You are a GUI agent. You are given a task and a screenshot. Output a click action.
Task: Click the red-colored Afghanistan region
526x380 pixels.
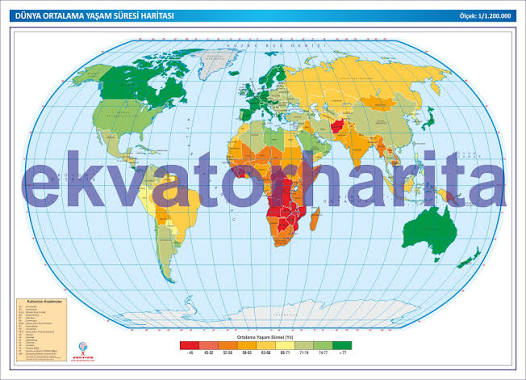pos(337,125)
